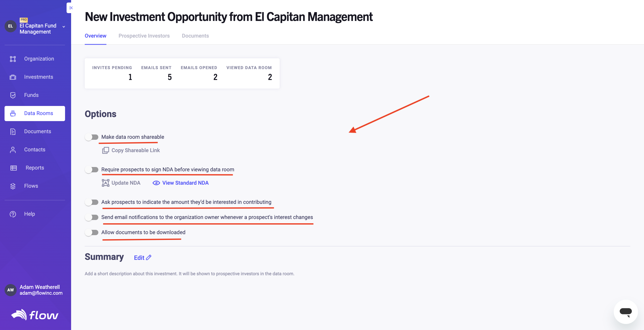Toggle the require NDA signing switch
The width and height of the screenshot is (644, 330).
pos(92,170)
